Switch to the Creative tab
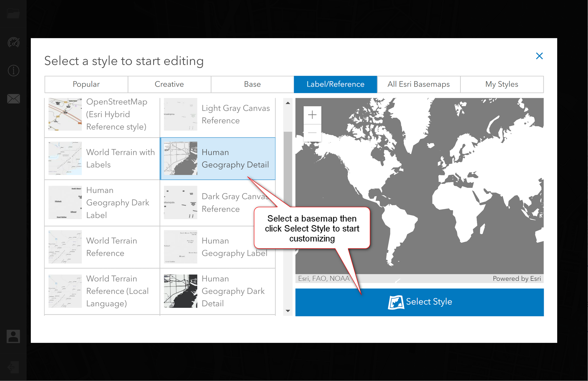588x381 pixels. (x=169, y=84)
